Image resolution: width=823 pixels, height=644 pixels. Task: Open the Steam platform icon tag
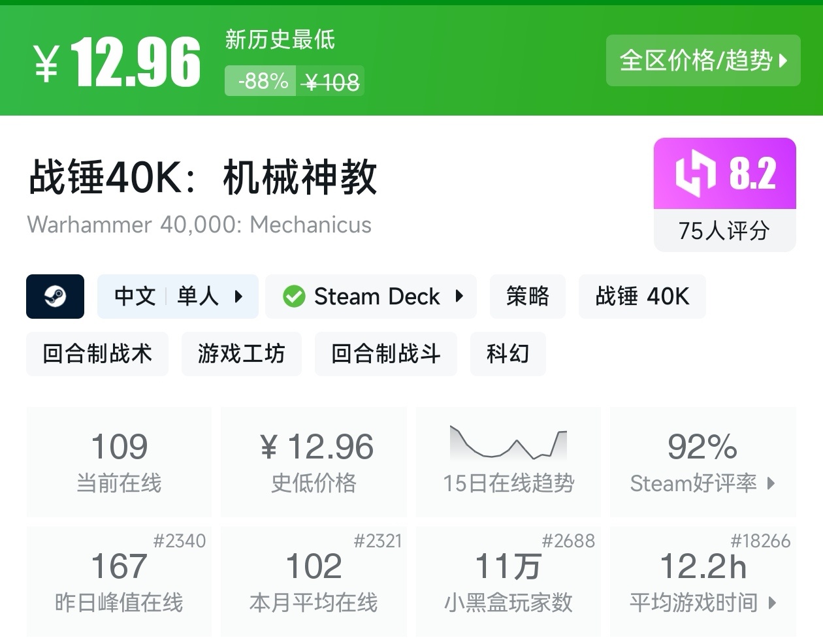tap(55, 297)
